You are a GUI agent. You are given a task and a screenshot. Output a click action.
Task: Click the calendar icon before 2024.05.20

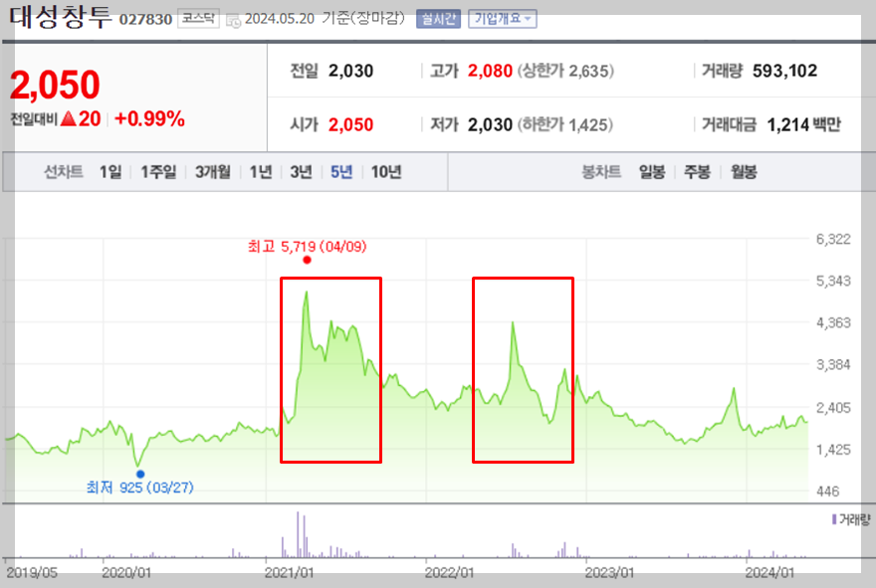point(233,21)
